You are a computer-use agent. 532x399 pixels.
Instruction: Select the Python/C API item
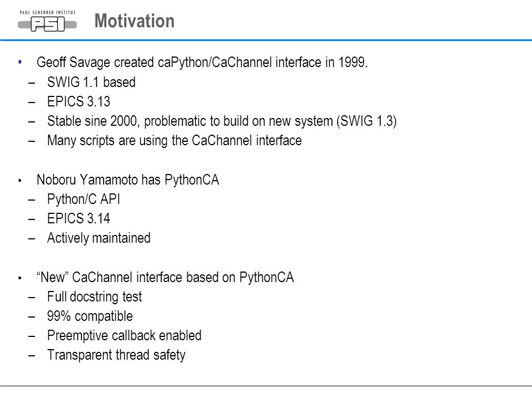tap(84, 199)
